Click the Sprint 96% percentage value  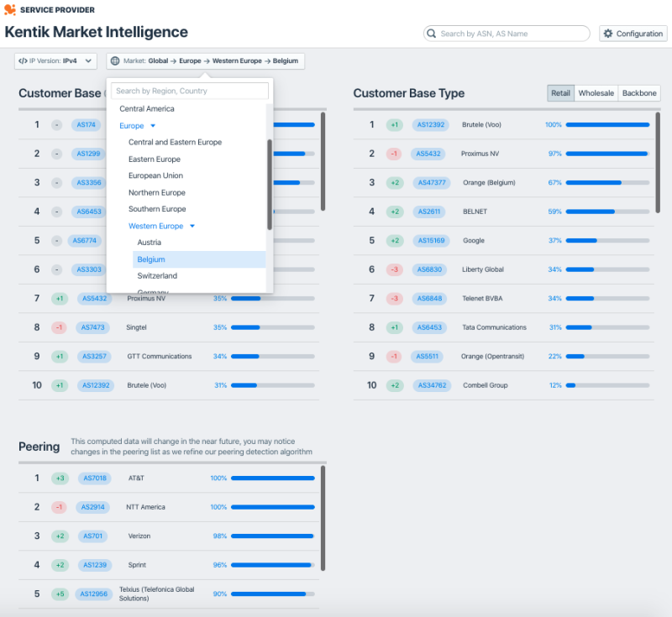(220, 565)
